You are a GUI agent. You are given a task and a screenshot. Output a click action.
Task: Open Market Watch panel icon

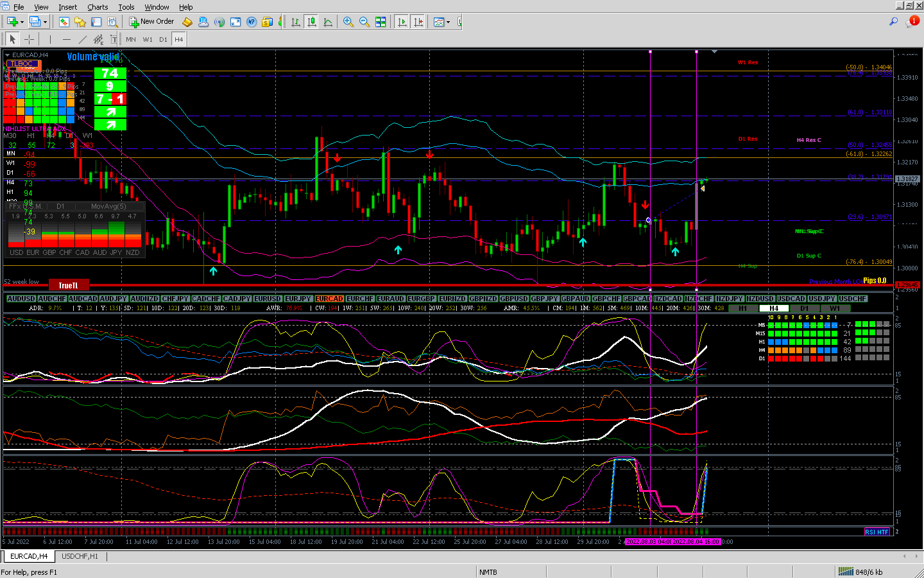tap(64, 22)
